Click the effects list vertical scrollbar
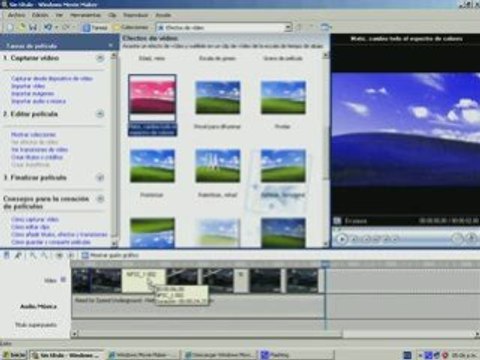Viewport: 480px width, 360px height. tap(326, 150)
